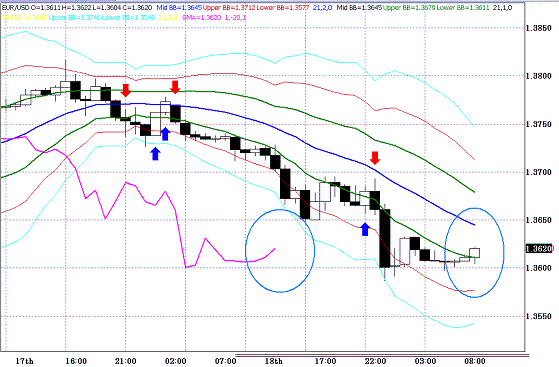The image size is (559, 367).
Task: Click the yellow 21,3,0 parameters text
Action: [168, 17]
